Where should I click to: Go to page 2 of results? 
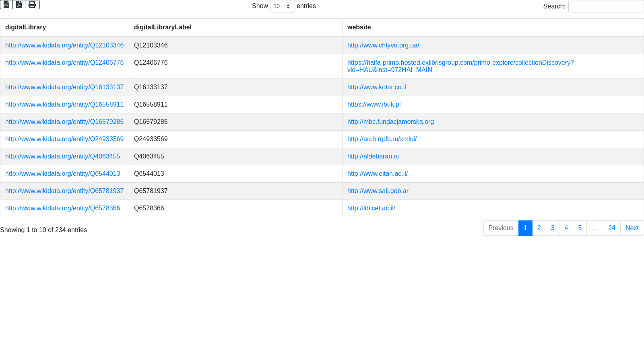(539, 228)
